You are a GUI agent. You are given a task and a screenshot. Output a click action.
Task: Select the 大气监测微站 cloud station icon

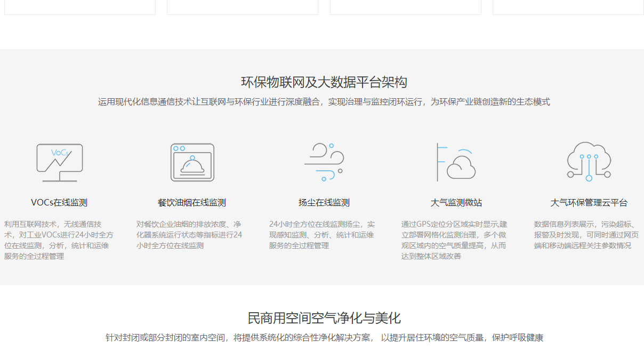click(456, 161)
